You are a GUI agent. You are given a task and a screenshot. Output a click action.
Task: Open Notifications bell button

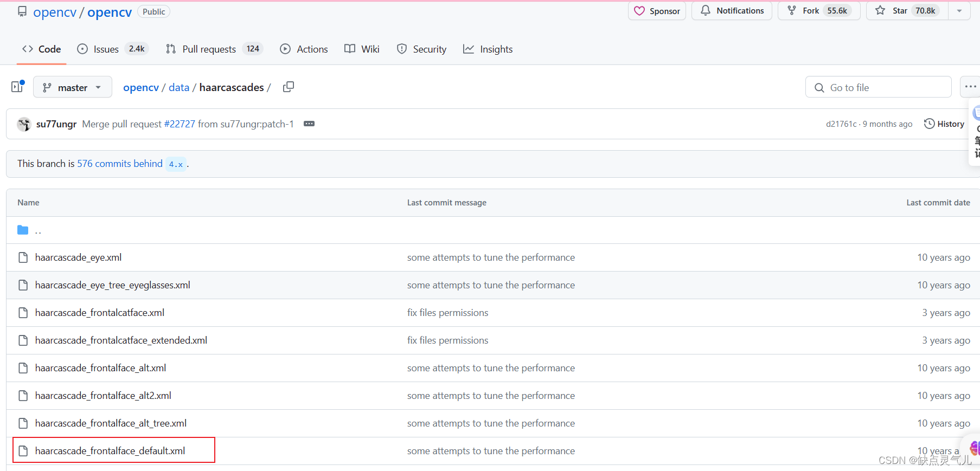[x=732, y=11]
